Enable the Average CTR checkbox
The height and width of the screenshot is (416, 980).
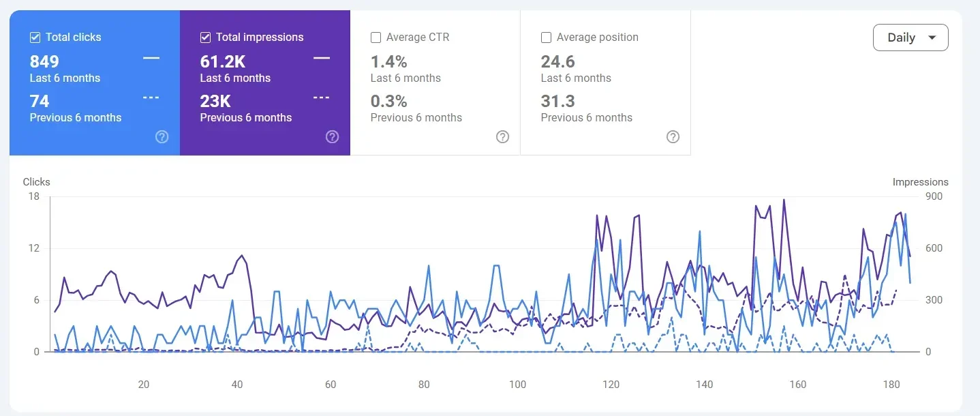(x=376, y=37)
